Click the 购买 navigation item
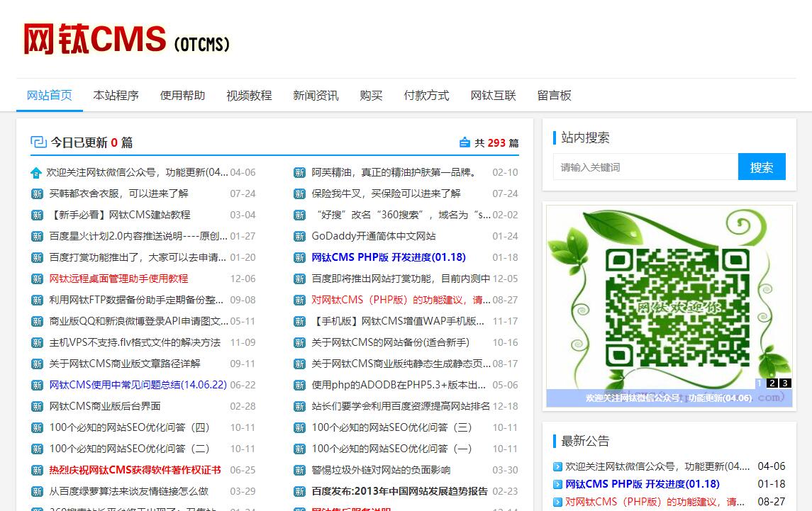Image resolution: width=812 pixels, height=511 pixels. point(371,95)
